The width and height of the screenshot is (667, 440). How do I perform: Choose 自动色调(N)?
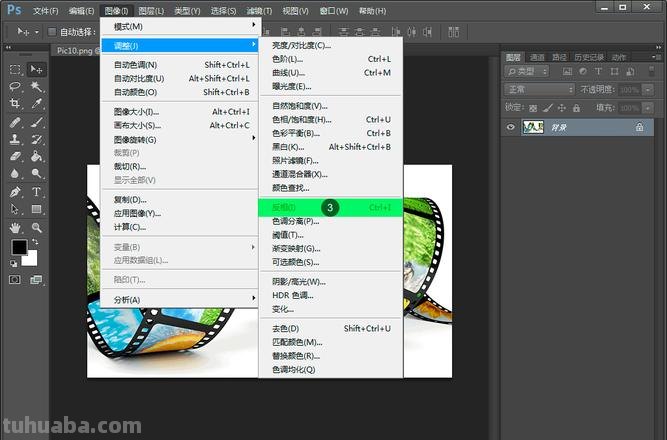[179, 65]
